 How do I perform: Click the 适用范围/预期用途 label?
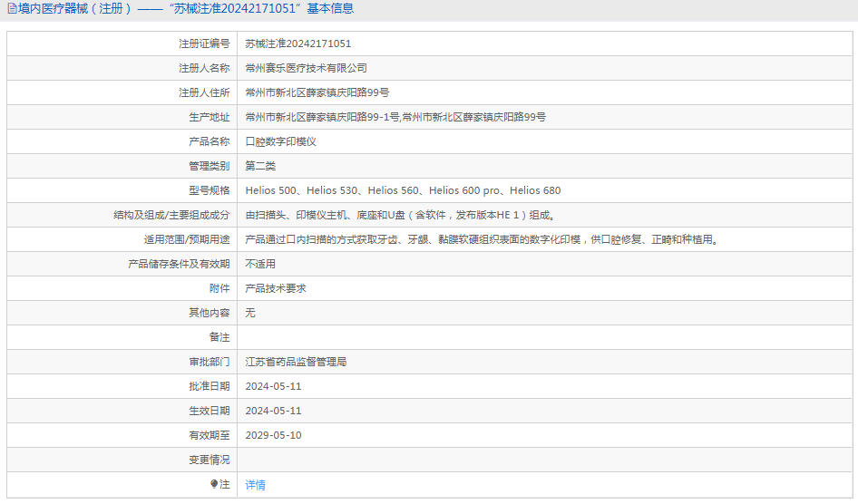[187, 239]
